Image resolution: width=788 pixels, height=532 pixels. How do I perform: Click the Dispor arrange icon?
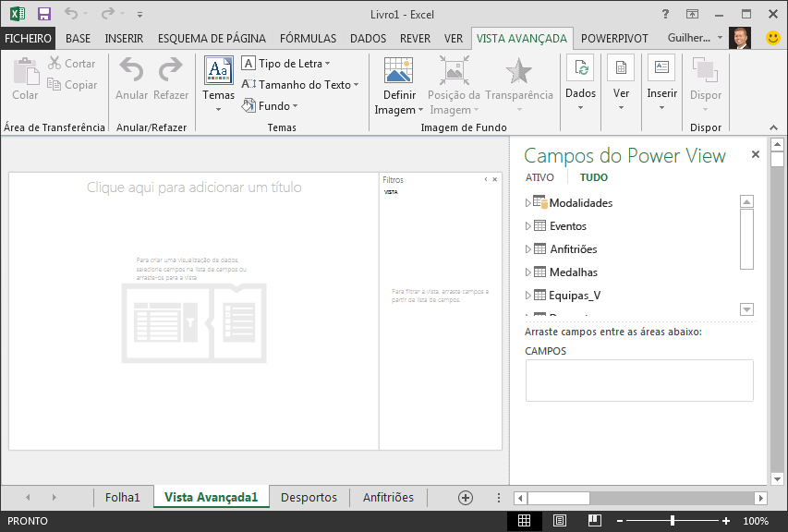point(706,70)
